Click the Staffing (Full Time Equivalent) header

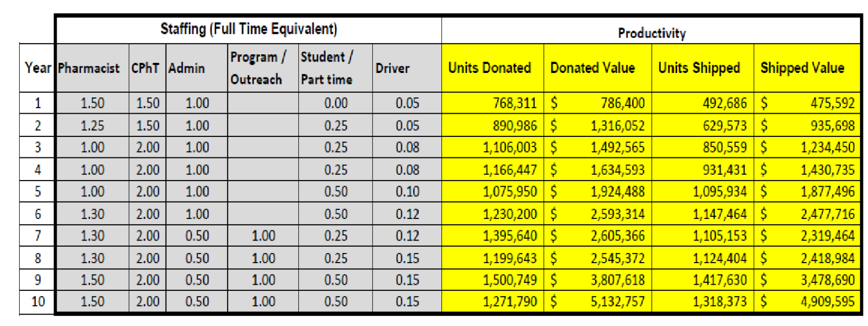pos(249,29)
